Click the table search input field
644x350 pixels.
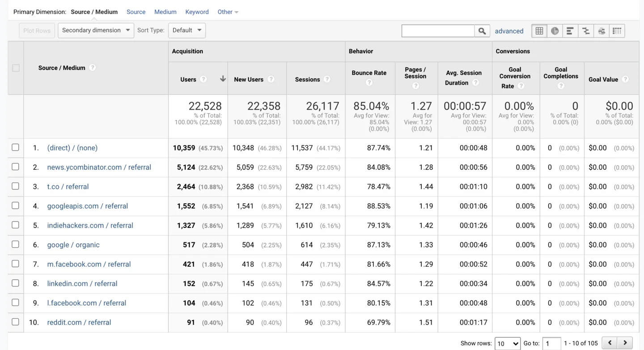(x=438, y=31)
